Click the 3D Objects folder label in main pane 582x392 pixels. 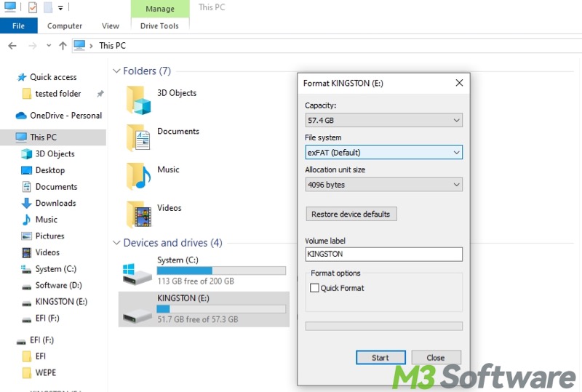pos(177,93)
